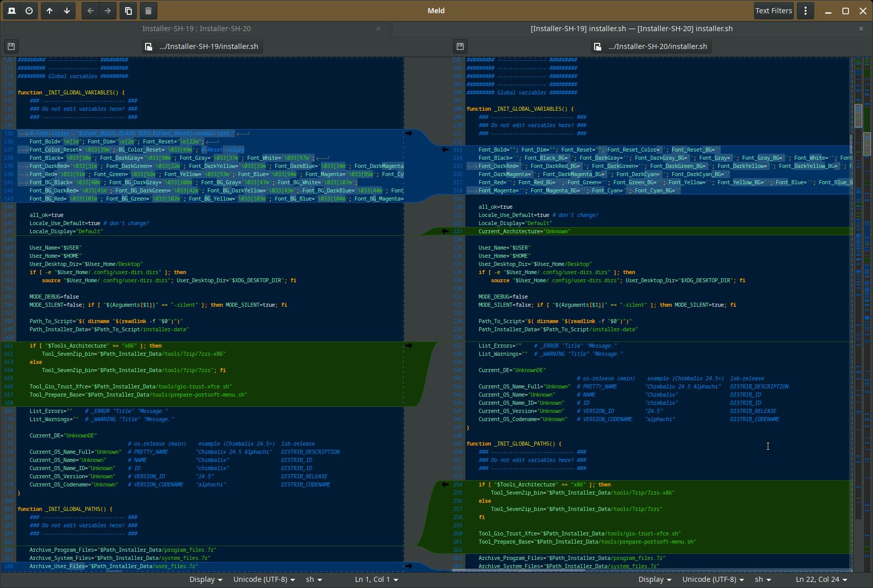The width and height of the screenshot is (873, 588).
Task: Click the new comparison icon in header
Action: [12, 11]
